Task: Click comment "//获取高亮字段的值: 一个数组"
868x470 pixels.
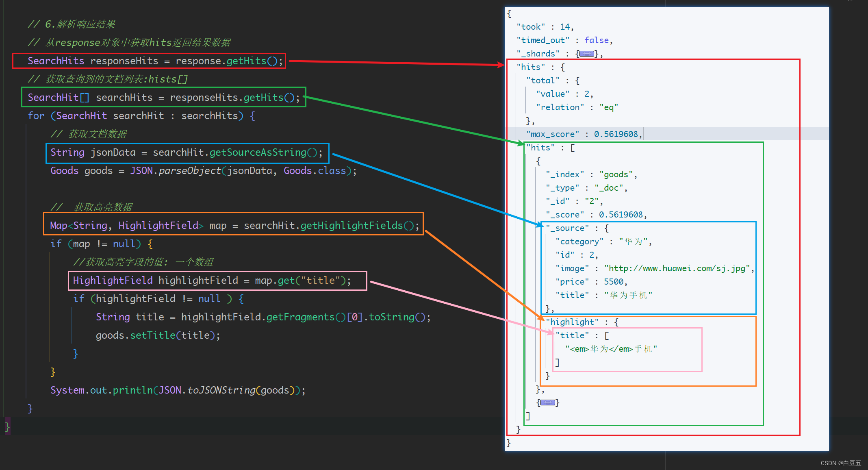Action: [x=143, y=262]
